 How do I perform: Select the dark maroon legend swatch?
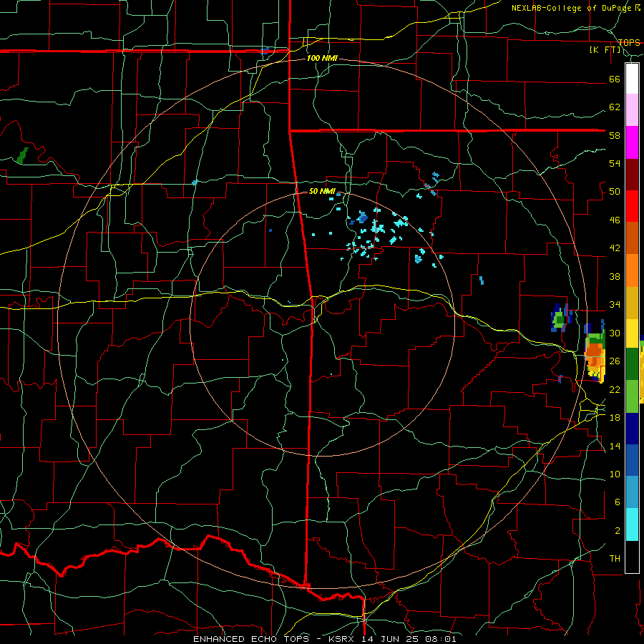coord(632,175)
